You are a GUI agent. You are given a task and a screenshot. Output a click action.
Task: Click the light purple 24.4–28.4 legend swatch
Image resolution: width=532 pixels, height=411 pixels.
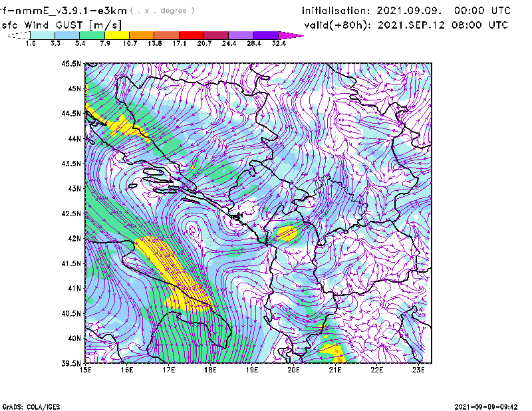(241, 35)
